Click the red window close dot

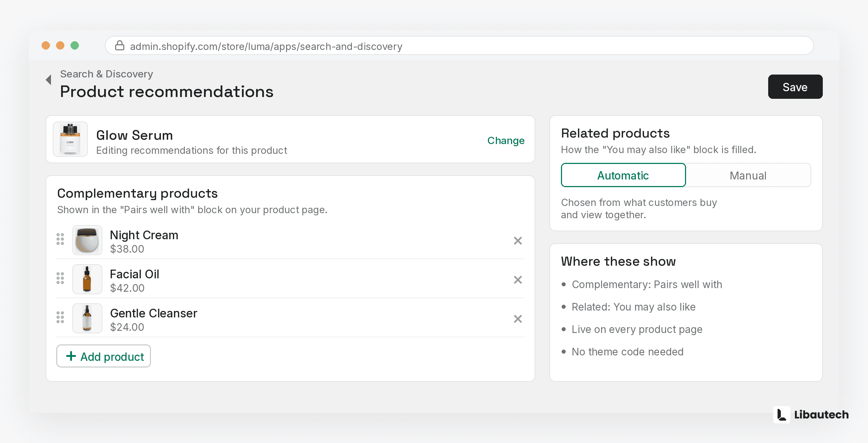point(46,45)
